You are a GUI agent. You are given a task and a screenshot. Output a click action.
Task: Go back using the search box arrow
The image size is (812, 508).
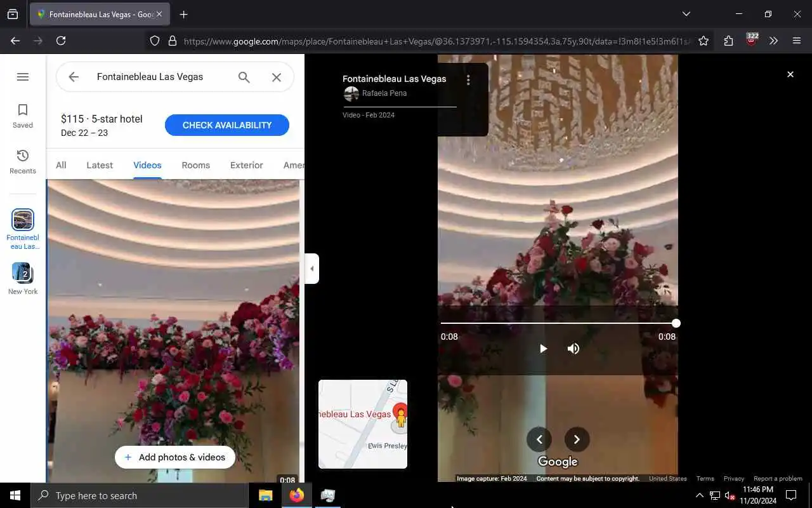tap(74, 77)
